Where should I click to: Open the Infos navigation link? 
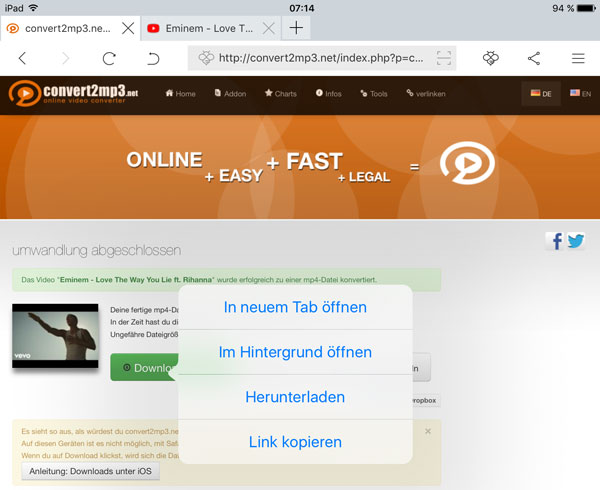coord(328,94)
